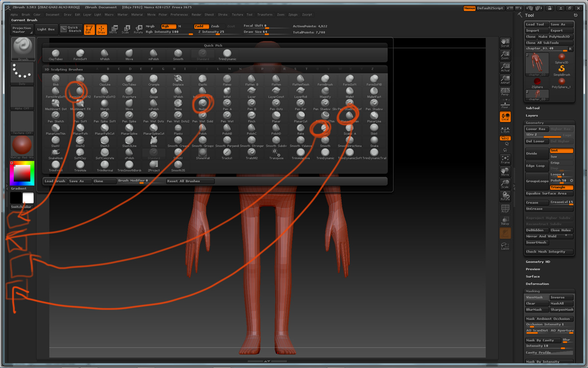
Task: Open the Preferences menu
Action: point(179,15)
